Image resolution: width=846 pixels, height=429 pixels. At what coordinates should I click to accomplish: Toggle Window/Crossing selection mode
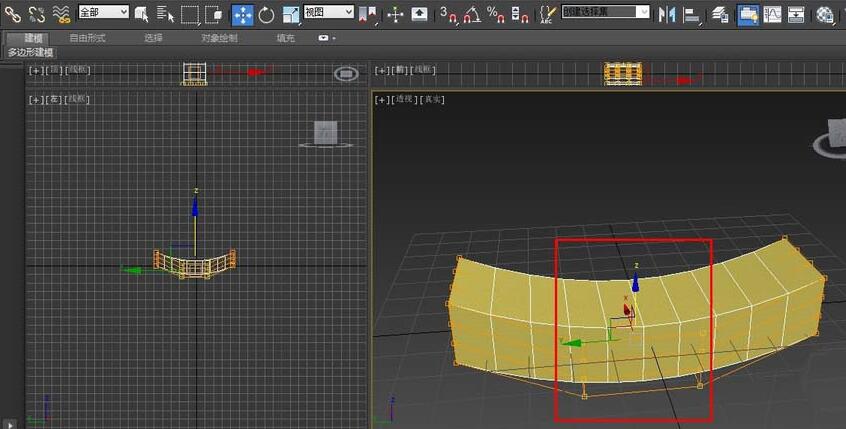tap(214, 15)
